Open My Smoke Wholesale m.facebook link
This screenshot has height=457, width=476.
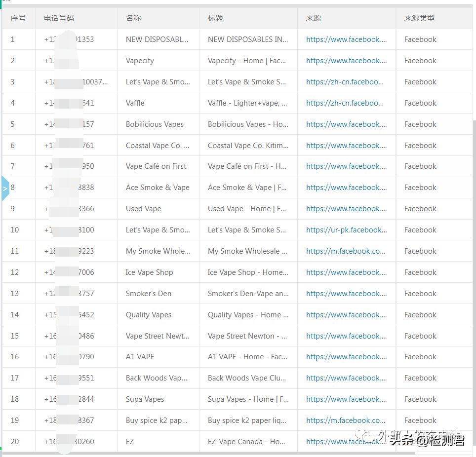coord(346,251)
